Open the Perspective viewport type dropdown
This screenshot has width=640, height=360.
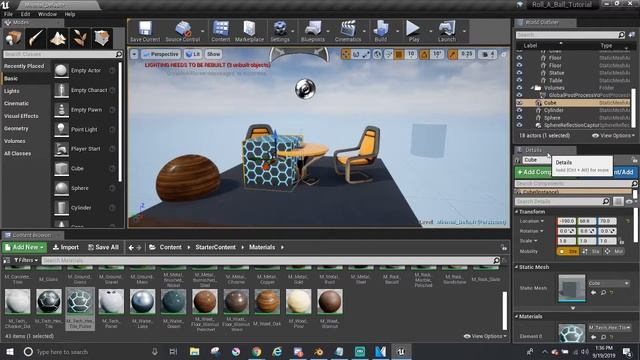tap(161, 54)
